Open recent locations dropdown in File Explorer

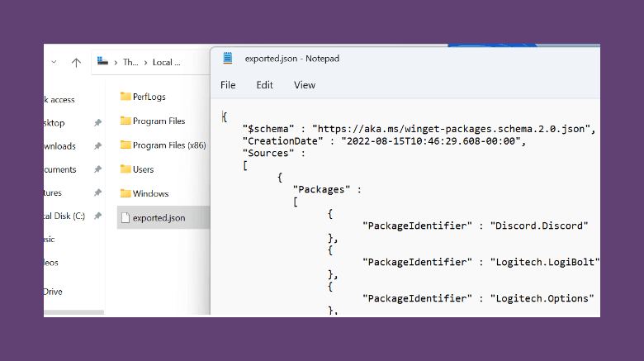click(x=54, y=62)
